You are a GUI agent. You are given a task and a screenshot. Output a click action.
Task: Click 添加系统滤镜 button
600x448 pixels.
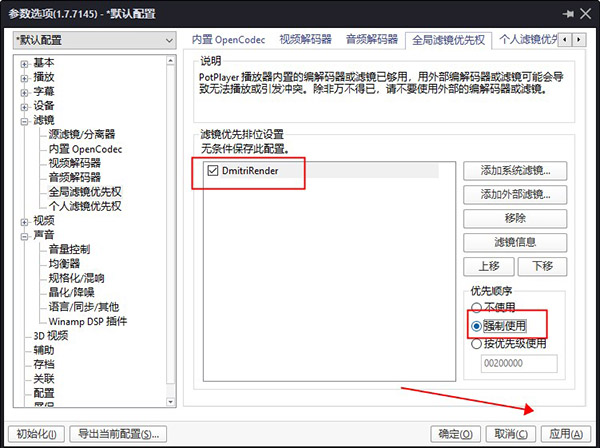point(515,171)
